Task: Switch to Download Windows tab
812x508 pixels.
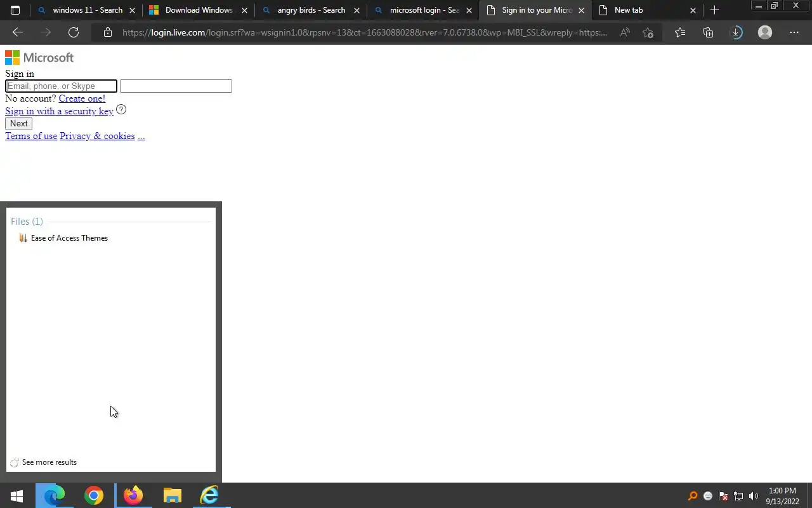Action: click(x=199, y=10)
